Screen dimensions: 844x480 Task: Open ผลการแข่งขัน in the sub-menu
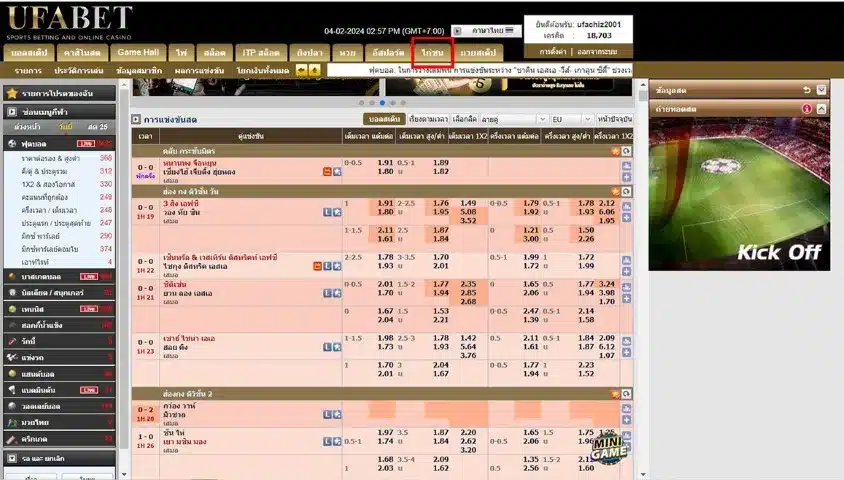(x=199, y=70)
